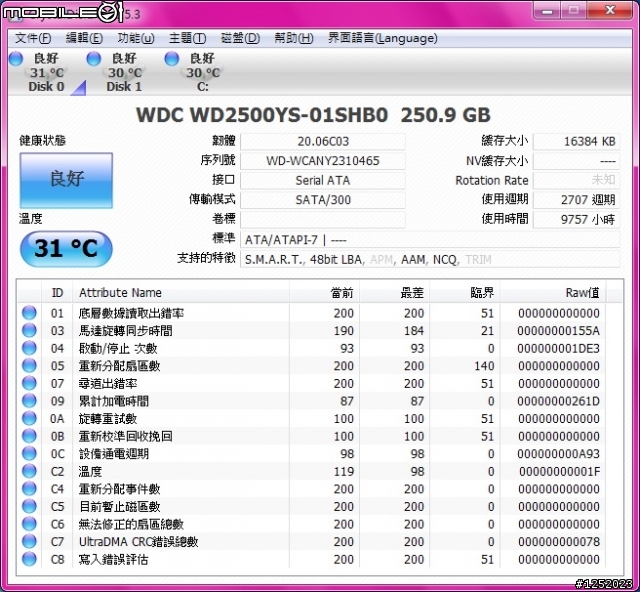Open the 編輯(E) menu
The width and height of the screenshot is (640, 592).
[x=84, y=38]
